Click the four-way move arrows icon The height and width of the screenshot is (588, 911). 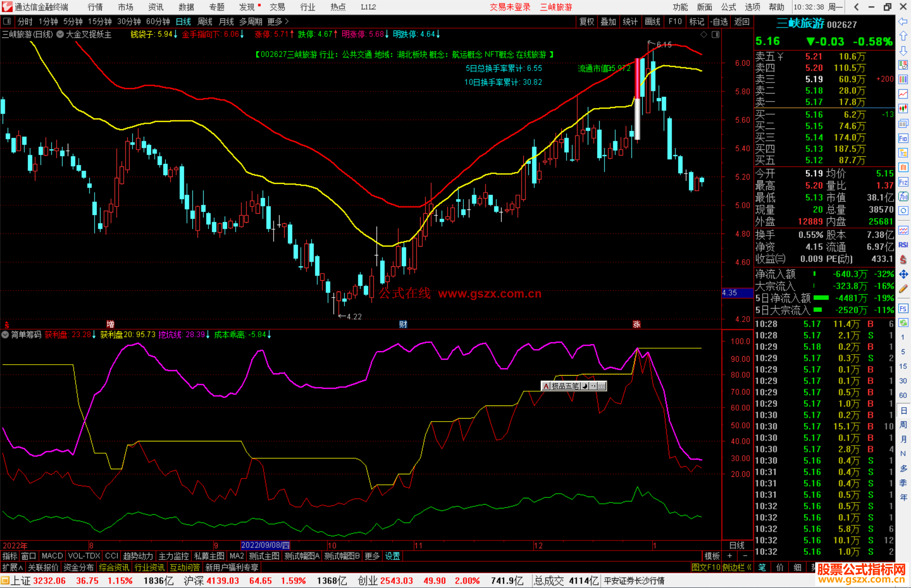pos(903,274)
